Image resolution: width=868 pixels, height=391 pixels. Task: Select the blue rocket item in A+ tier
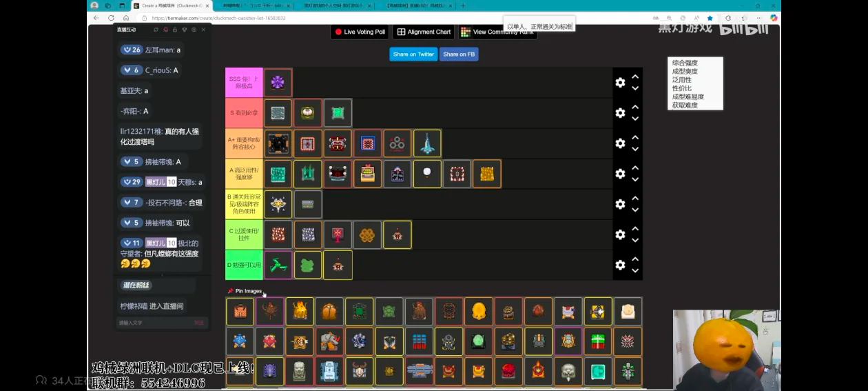tap(426, 143)
